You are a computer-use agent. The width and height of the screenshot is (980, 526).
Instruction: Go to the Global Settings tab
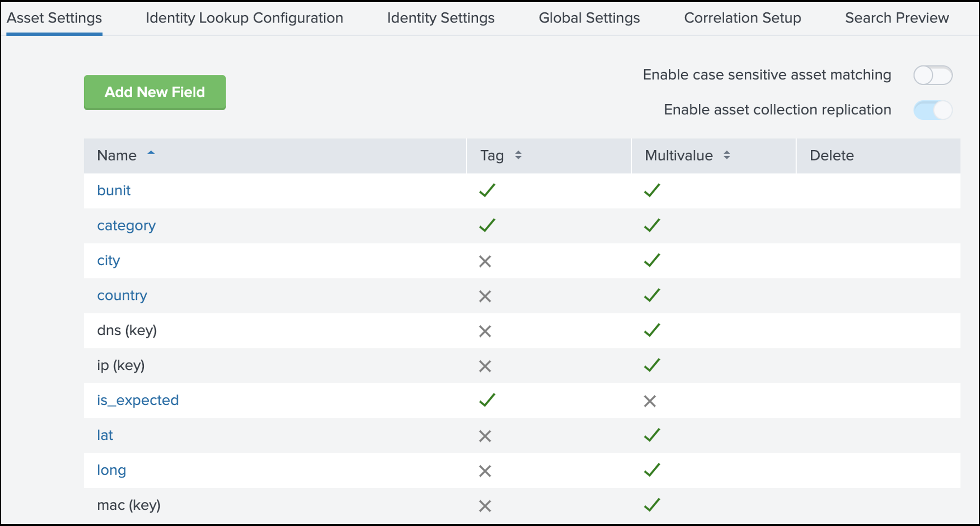tap(589, 18)
